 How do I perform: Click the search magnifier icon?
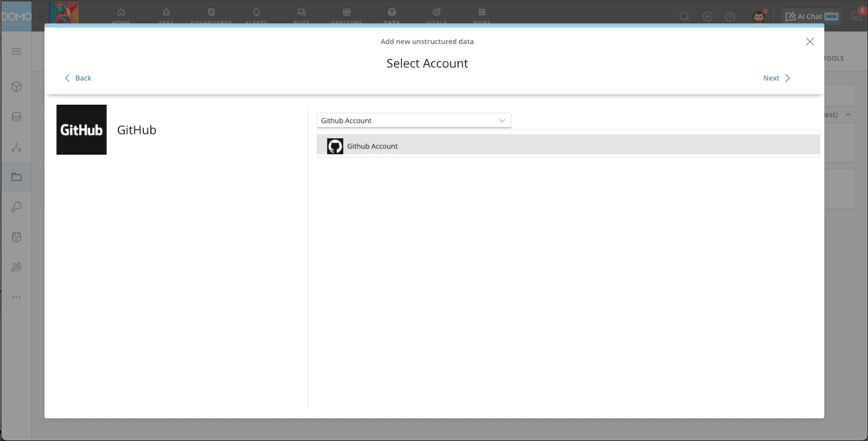coord(685,17)
